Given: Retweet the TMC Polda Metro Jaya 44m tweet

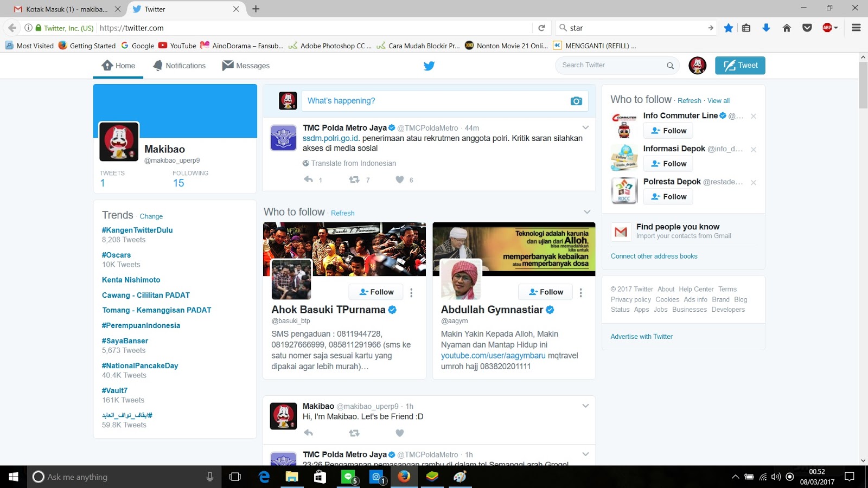Looking at the screenshot, I should click(354, 179).
